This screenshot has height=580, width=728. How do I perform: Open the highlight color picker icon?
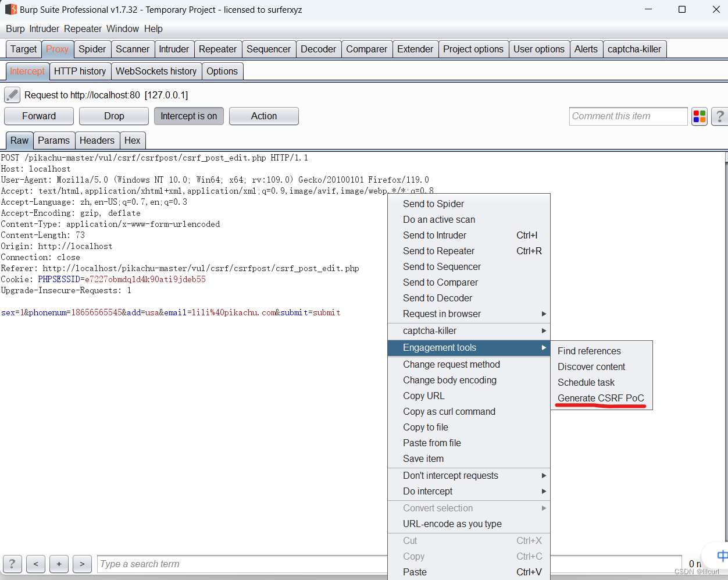(699, 116)
